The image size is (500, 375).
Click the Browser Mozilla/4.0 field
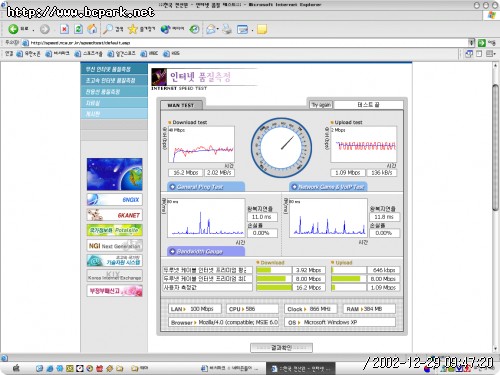point(223,322)
